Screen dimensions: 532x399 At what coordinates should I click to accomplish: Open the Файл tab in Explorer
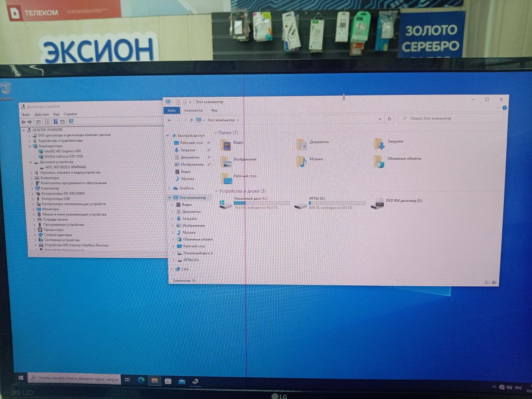tap(172, 111)
